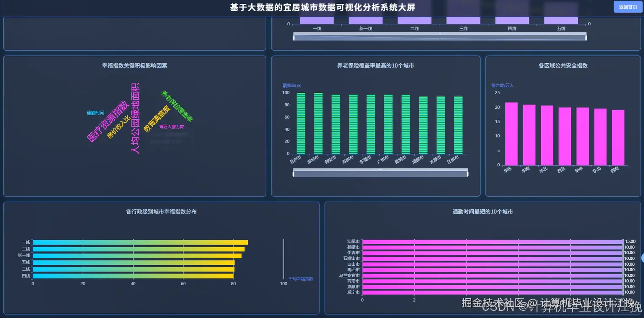644x318 pixels.
Task: Click the pink 华南 bar in the public safety chart
Action: 529,135
